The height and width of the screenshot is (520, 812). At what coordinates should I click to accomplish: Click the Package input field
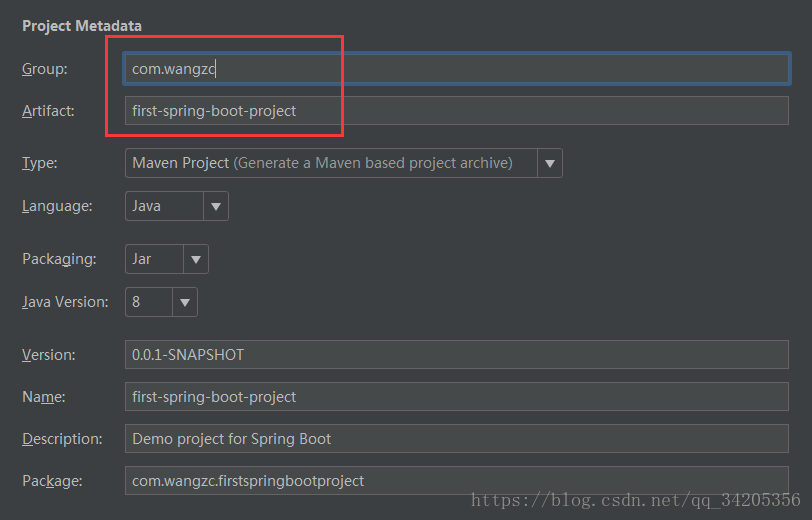click(x=457, y=481)
